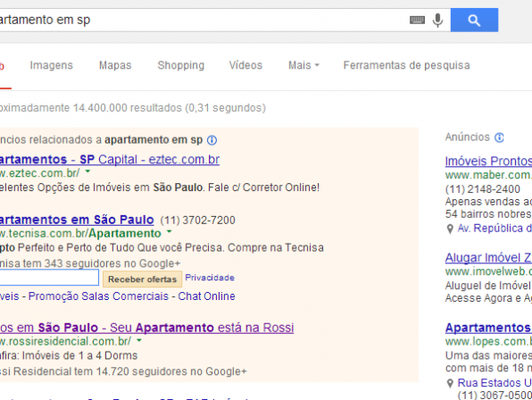This screenshot has height=400, width=532.
Task: Click map pin beside Rua Estados
Action: click(x=450, y=383)
